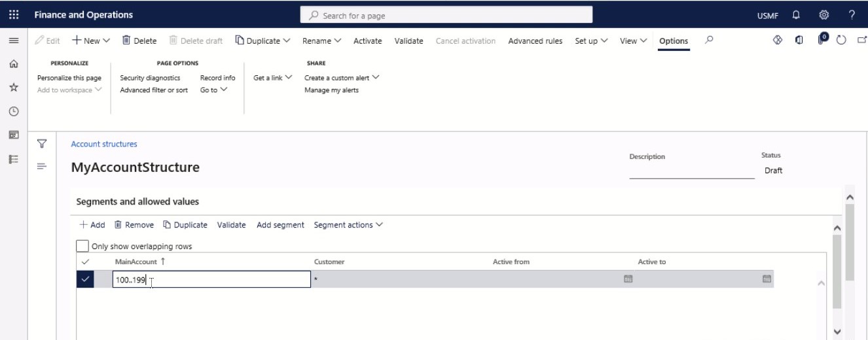
Task: Open the View menu
Action: point(634,41)
